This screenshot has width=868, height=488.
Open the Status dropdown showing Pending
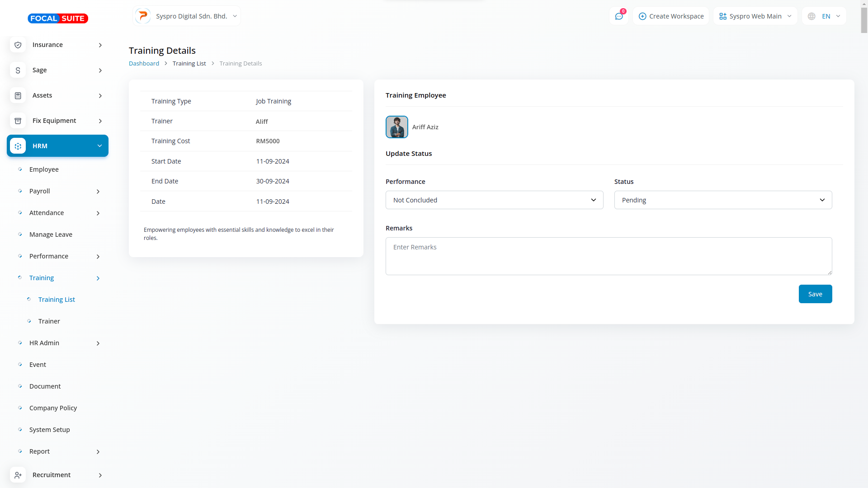722,200
